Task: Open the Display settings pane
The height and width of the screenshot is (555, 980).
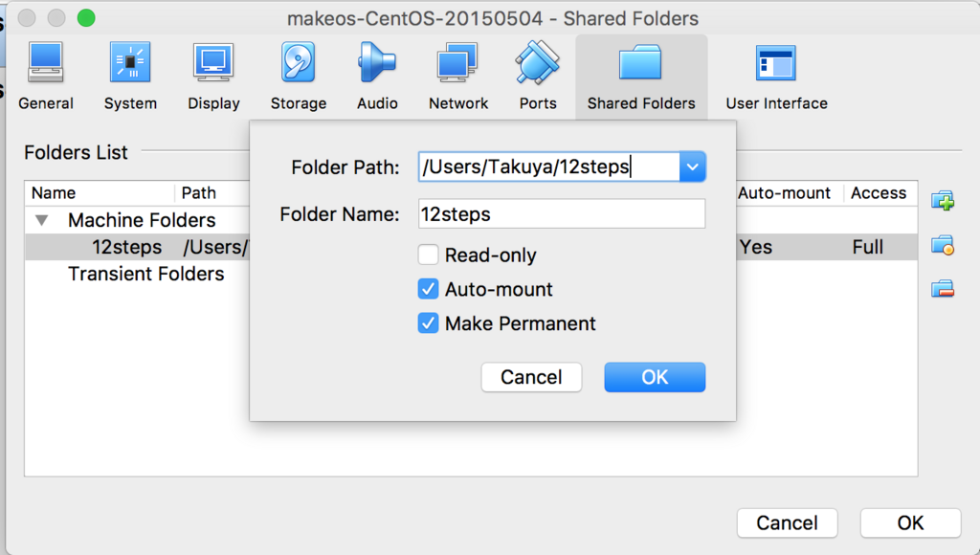Action: (x=213, y=77)
